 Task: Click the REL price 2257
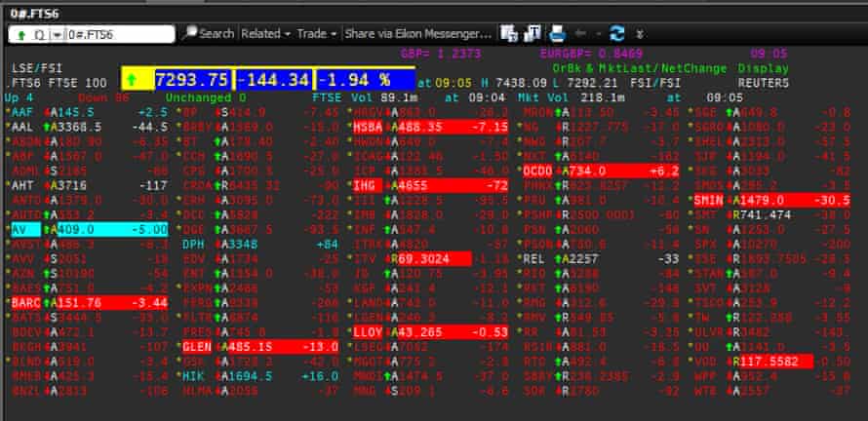coord(583,258)
